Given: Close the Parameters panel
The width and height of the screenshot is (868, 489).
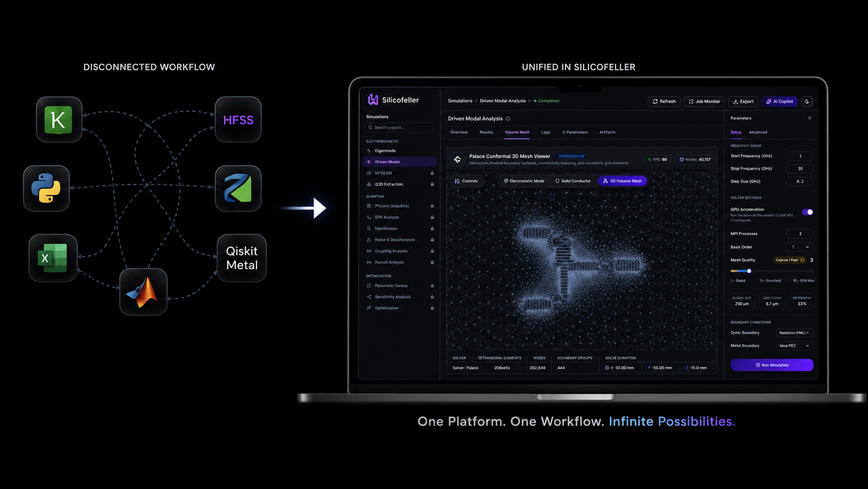Looking at the screenshot, I should pos(809,118).
